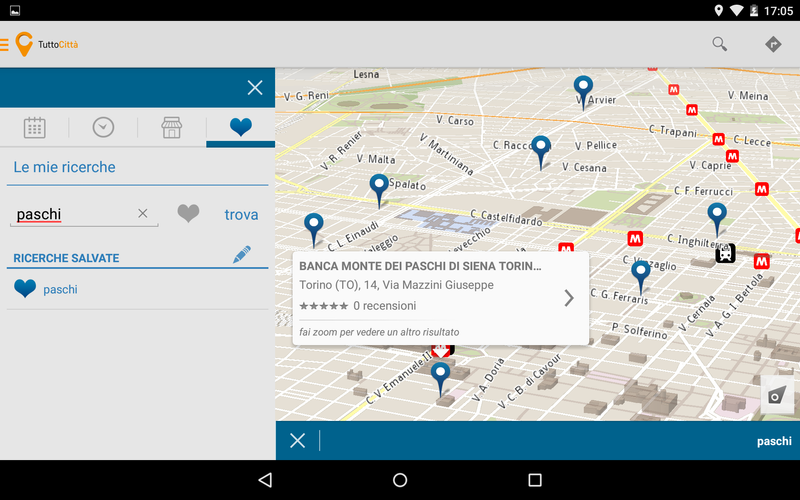Select map pin near C. Racconigi
This screenshot has height=500, width=800.
pos(541,152)
